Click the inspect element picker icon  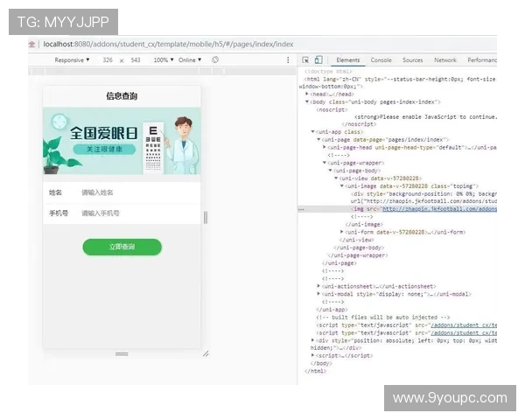[305, 60]
